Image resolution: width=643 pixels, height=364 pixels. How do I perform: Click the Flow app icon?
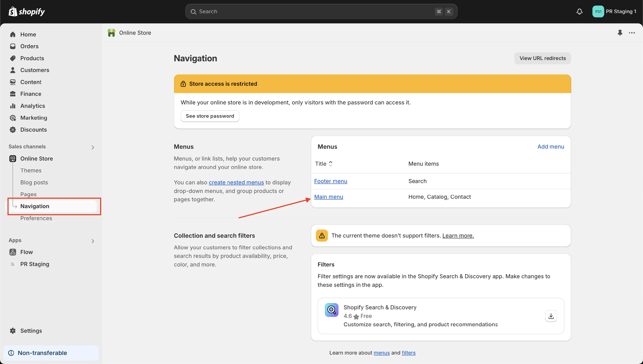pos(13,252)
